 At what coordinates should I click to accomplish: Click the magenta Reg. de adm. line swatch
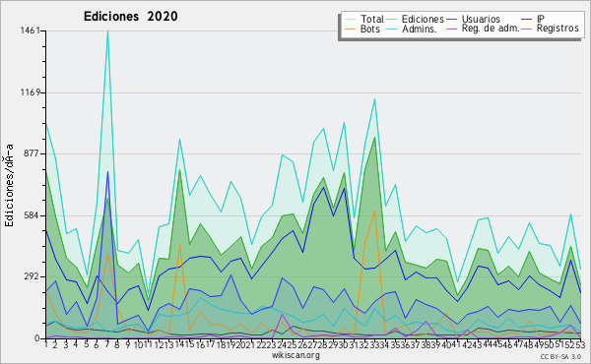tap(451, 29)
